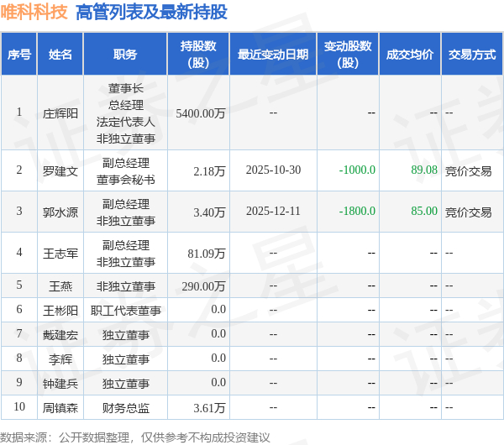Image resolution: width=504 pixels, height=445 pixels.
Task: Select the 职工代表董事 position cell
Action: 126,311
